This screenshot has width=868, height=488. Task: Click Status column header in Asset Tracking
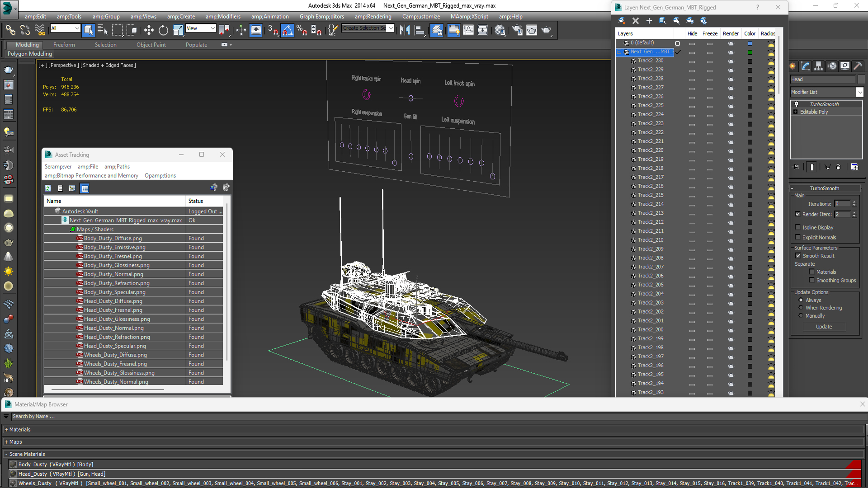coord(196,201)
